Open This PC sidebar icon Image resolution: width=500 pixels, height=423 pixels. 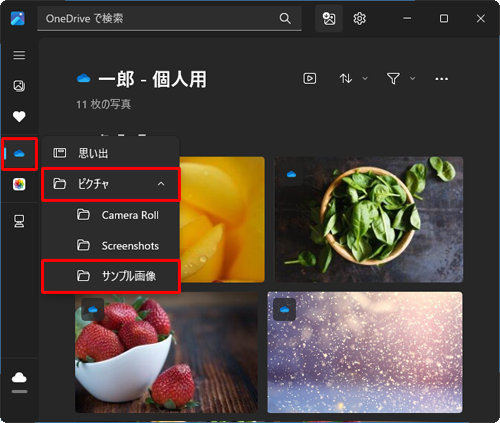point(19,221)
